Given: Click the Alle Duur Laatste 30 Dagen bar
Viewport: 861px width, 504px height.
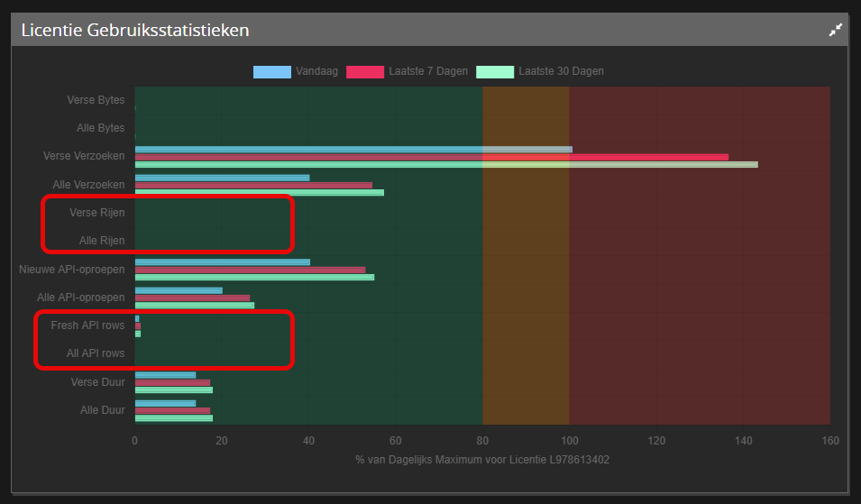Looking at the screenshot, I should click(173, 418).
